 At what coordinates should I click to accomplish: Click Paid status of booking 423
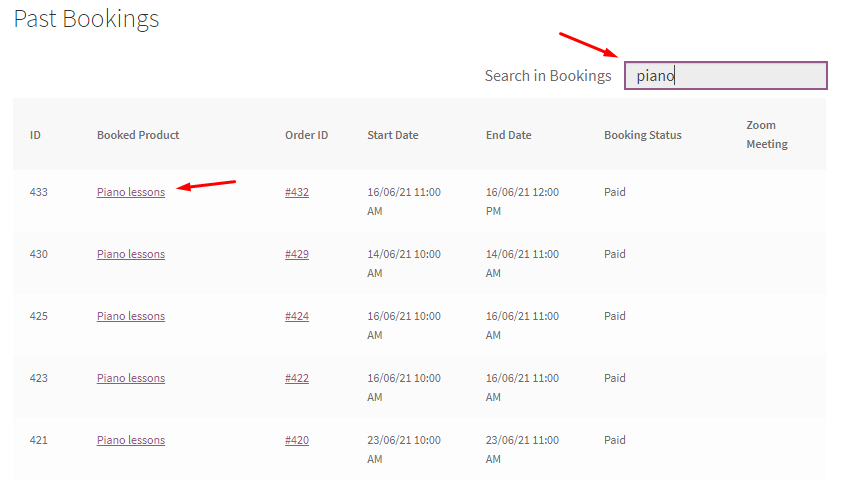pyautogui.click(x=615, y=378)
